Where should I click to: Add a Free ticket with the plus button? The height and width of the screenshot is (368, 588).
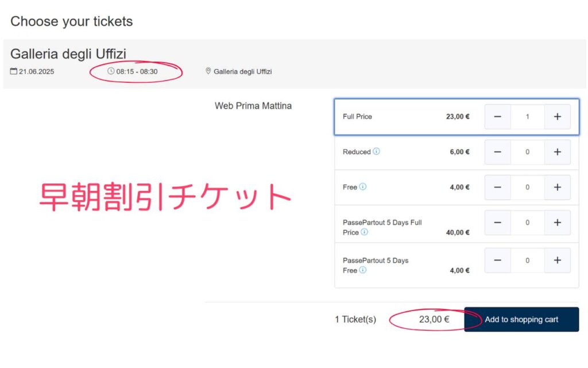(557, 187)
